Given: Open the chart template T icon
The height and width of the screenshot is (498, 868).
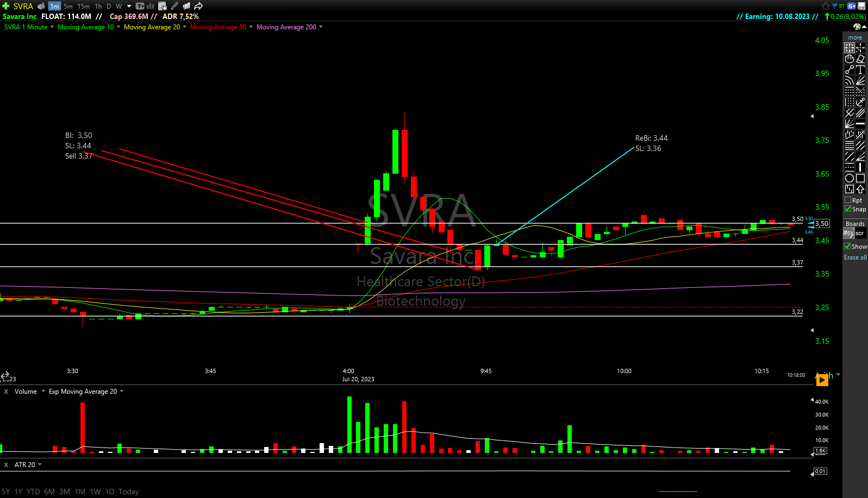Looking at the screenshot, I should point(140,6).
